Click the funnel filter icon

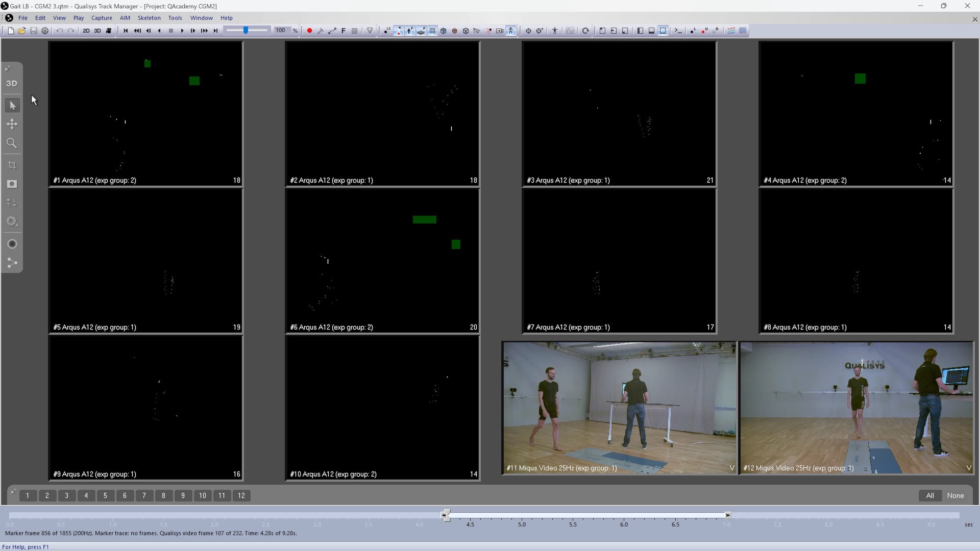(370, 31)
